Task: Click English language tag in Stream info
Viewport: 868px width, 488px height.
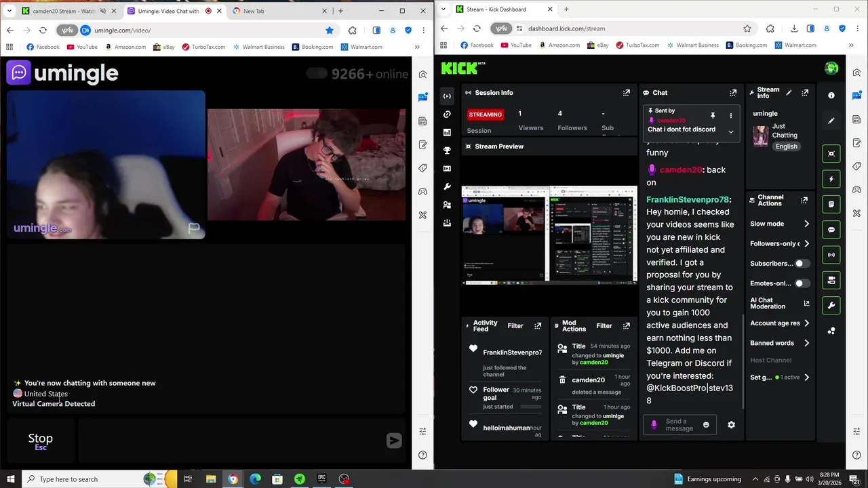Action: [786, 146]
